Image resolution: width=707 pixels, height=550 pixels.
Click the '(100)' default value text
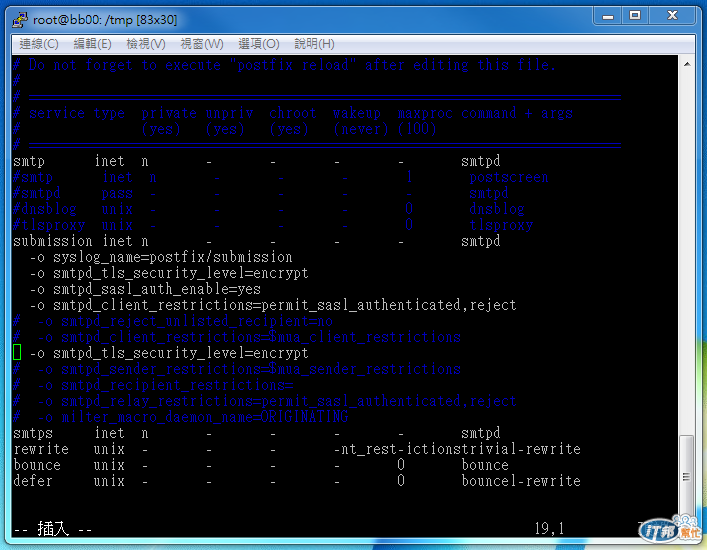(x=417, y=129)
